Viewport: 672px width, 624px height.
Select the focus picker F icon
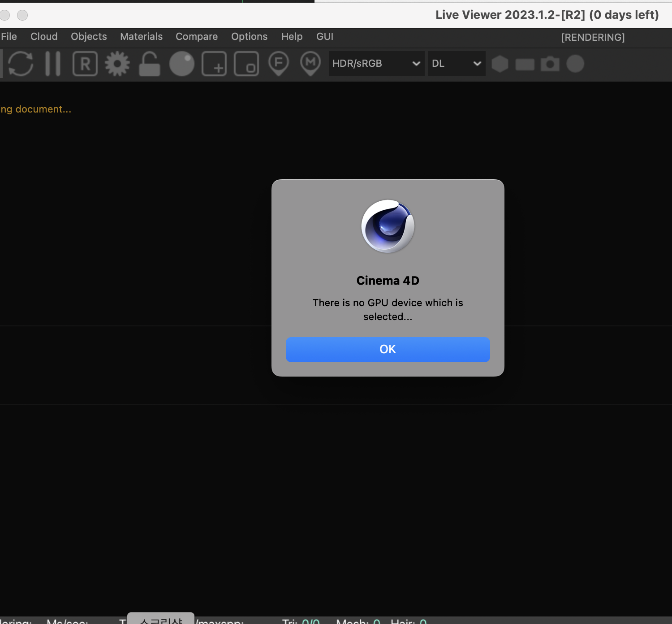279,64
